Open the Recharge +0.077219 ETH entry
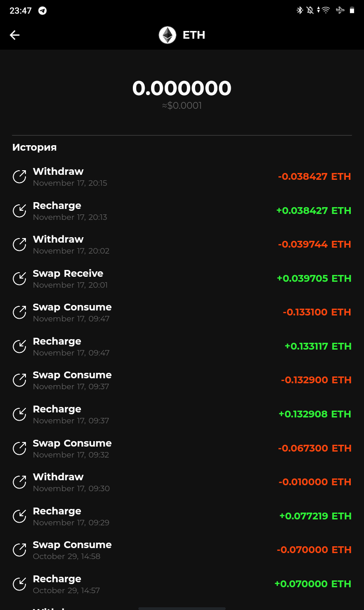This screenshot has height=610, width=364. [182, 516]
